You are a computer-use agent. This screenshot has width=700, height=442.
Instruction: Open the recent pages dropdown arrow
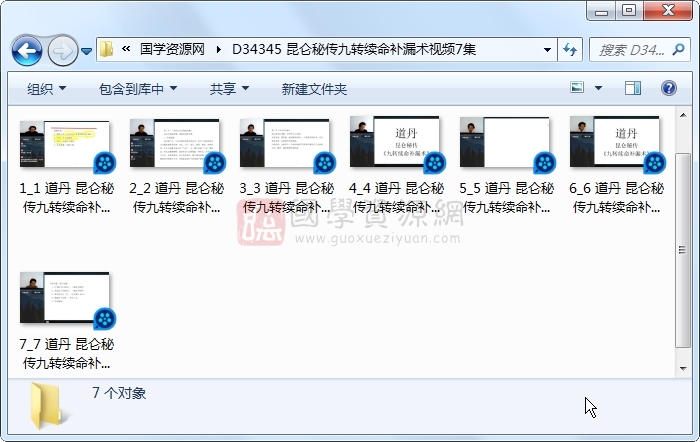click(87, 50)
